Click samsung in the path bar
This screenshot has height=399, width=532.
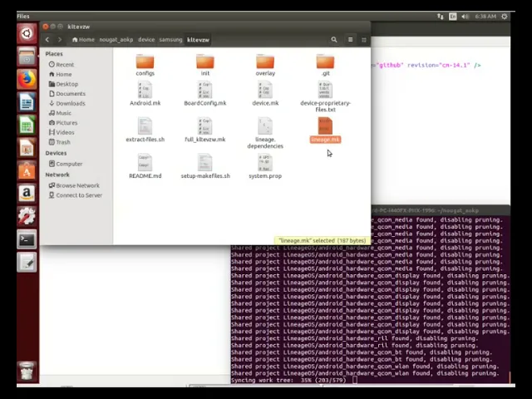pyautogui.click(x=170, y=40)
